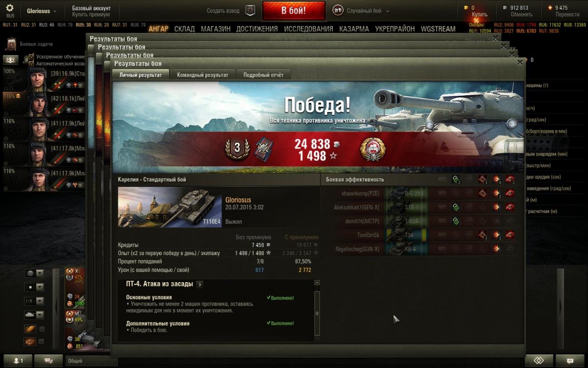Click the Создать взвод platoon emblem icon
588x368 pixels.
[250, 10]
